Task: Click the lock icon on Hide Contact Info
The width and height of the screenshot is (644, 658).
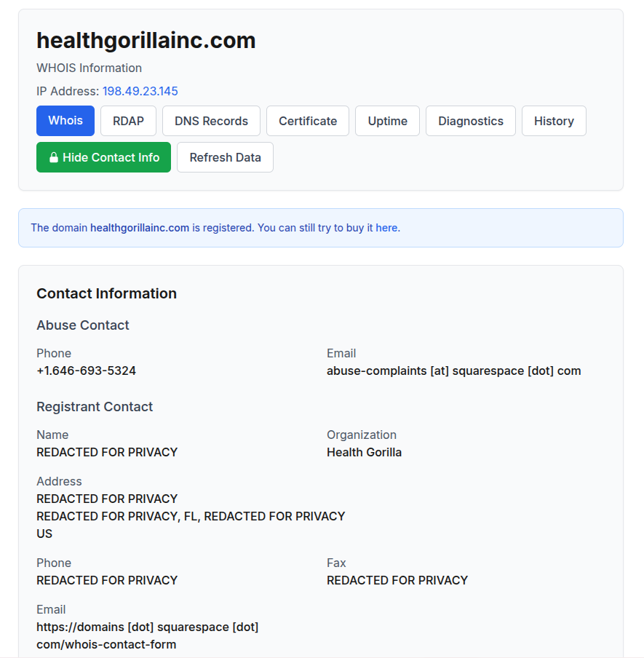Action: (x=53, y=157)
